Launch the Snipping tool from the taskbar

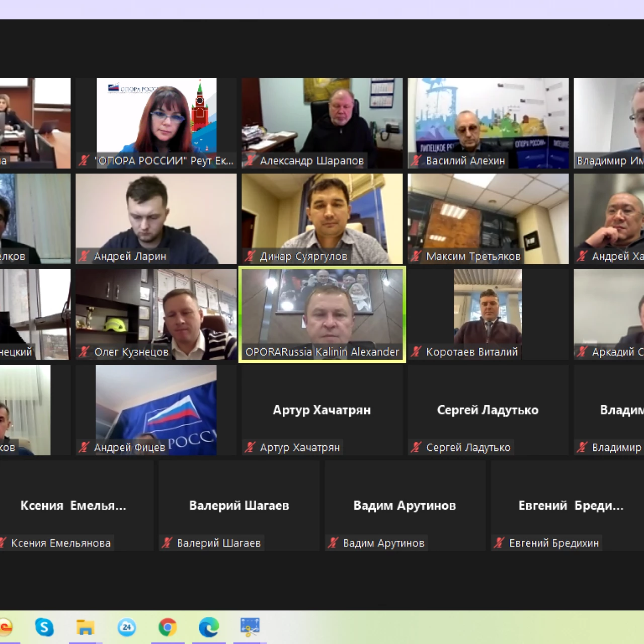[x=250, y=627]
